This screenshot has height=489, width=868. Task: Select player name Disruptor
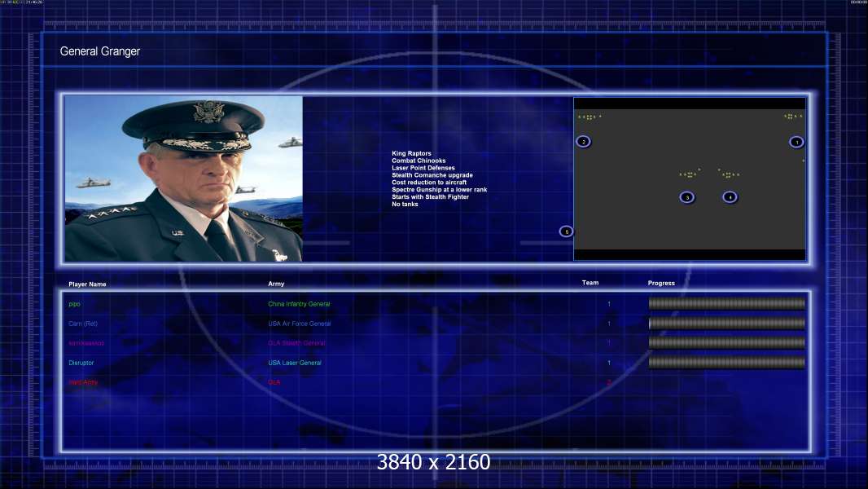tap(81, 363)
